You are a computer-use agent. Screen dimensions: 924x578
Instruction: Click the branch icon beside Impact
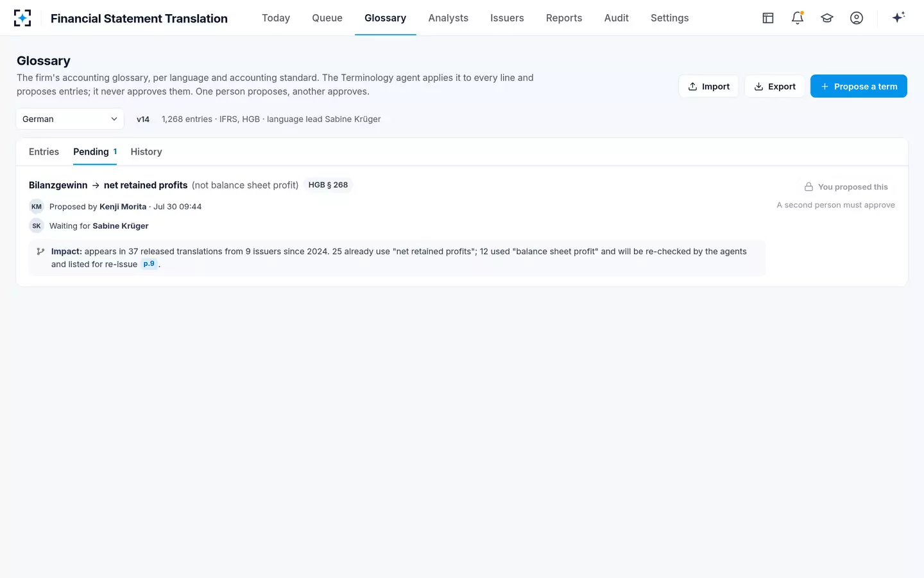40,252
